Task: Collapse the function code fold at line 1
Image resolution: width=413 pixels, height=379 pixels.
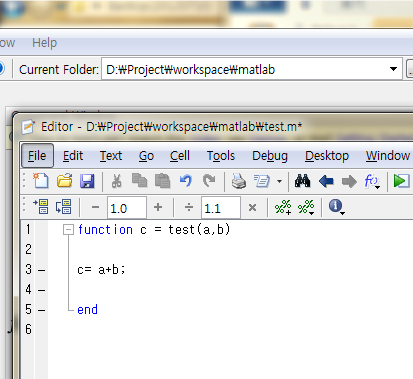Action: tap(68, 229)
